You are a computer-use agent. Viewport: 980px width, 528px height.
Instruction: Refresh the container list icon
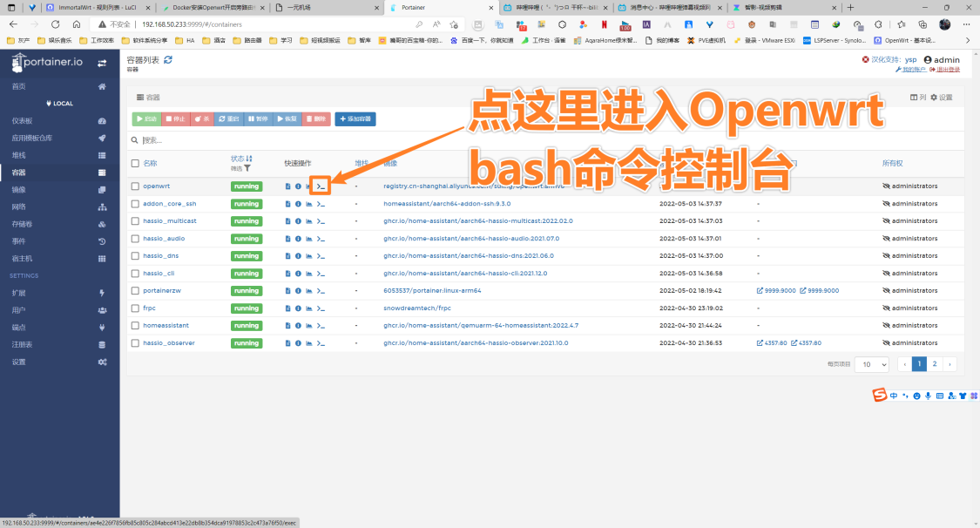tap(168, 60)
